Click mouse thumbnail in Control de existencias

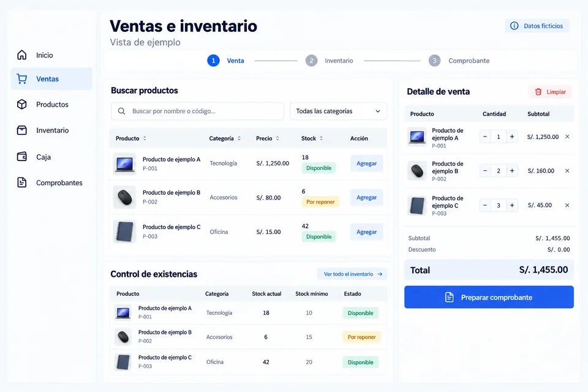pos(123,337)
